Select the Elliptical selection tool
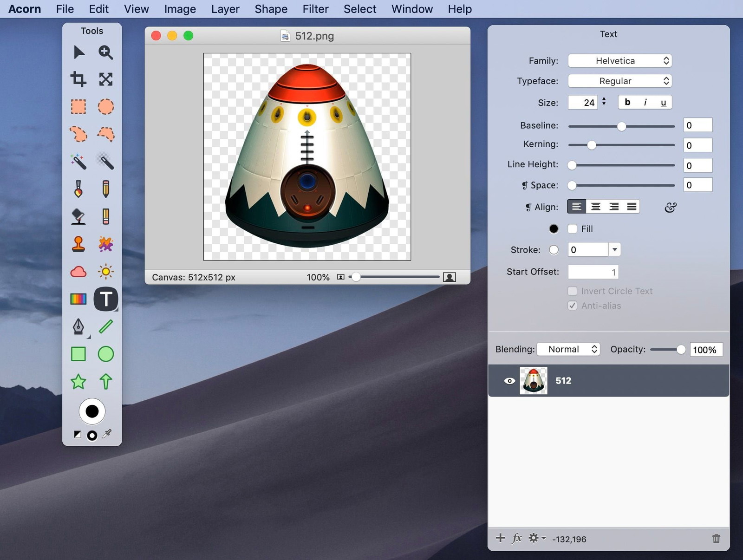The width and height of the screenshot is (743, 560). click(105, 107)
